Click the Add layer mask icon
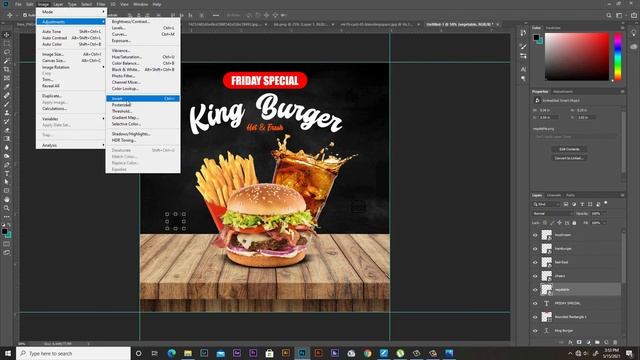This screenshot has height=360, width=640. pos(579,342)
